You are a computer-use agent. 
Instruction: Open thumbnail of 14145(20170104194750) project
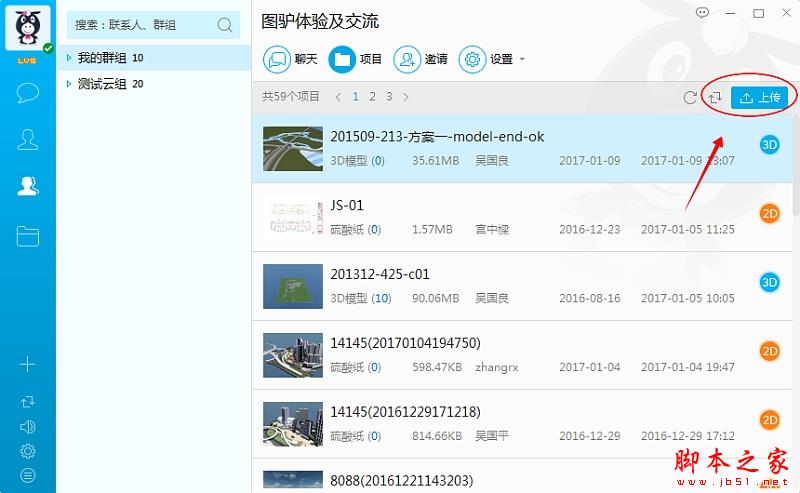click(x=293, y=355)
